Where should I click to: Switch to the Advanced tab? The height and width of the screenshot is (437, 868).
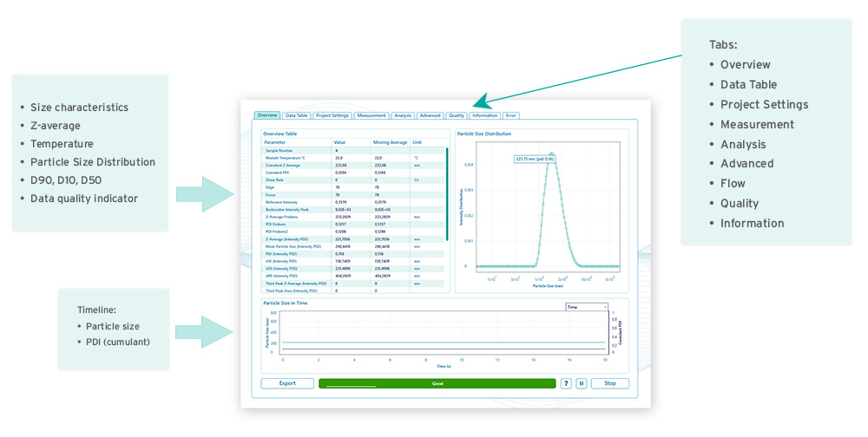pos(430,115)
